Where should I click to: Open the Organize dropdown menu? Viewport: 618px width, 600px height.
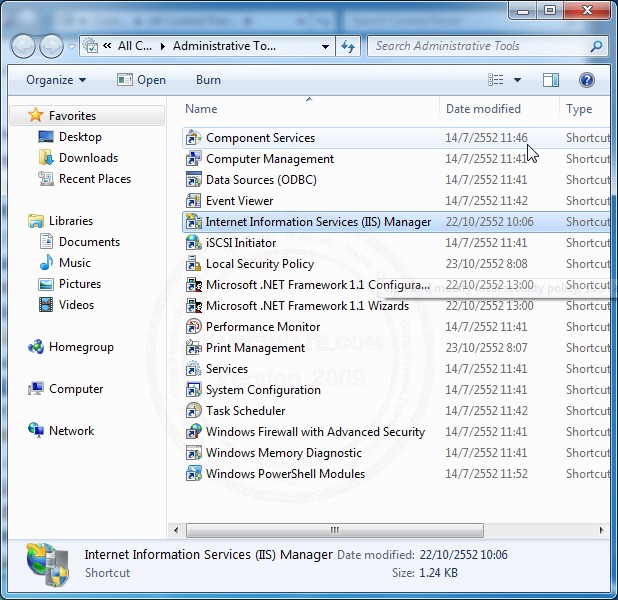click(x=56, y=80)
